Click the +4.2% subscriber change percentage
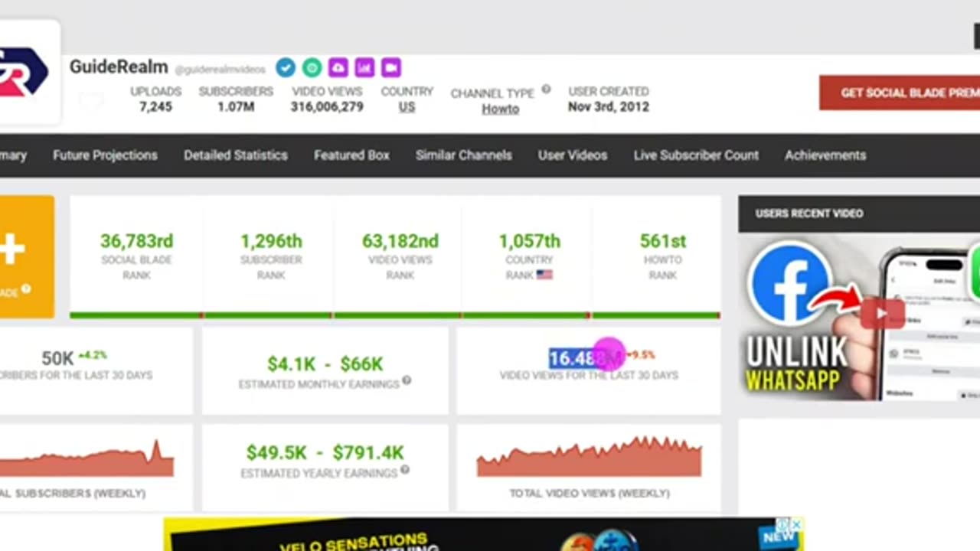This screenshot has height=551, width=980. pos(92,355)
